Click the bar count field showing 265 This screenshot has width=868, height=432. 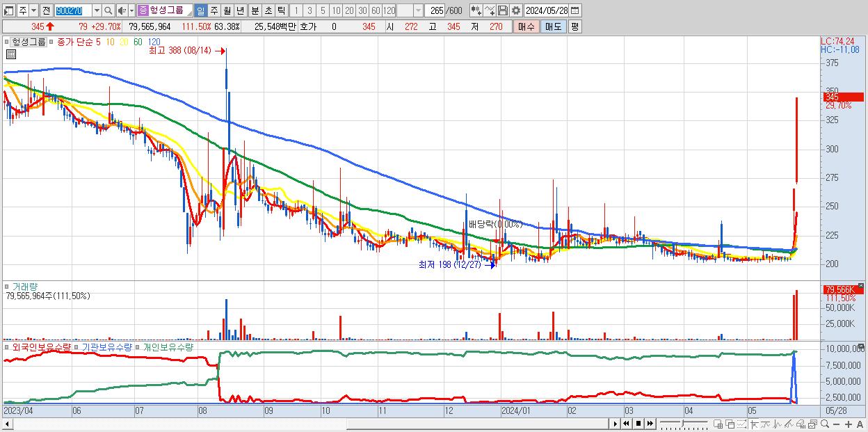tap(435, 10)
